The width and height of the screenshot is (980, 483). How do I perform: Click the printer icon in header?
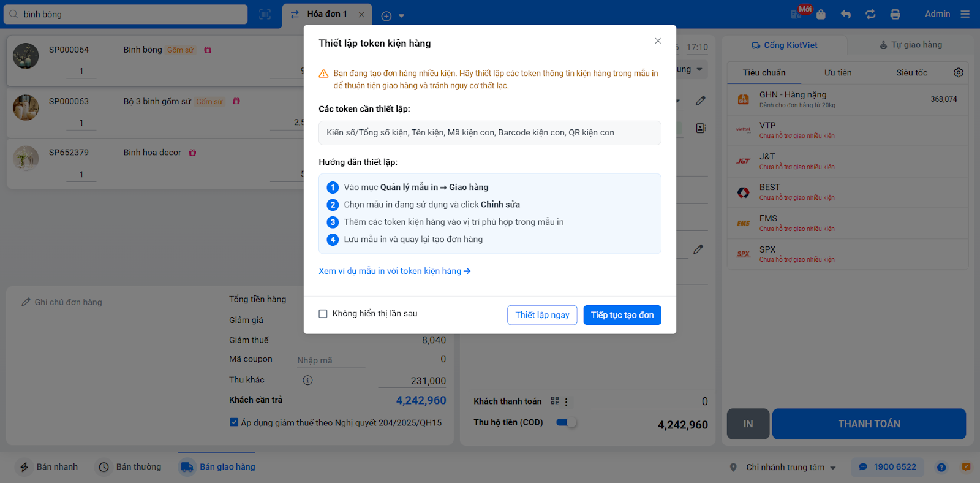tap(895, 14)
